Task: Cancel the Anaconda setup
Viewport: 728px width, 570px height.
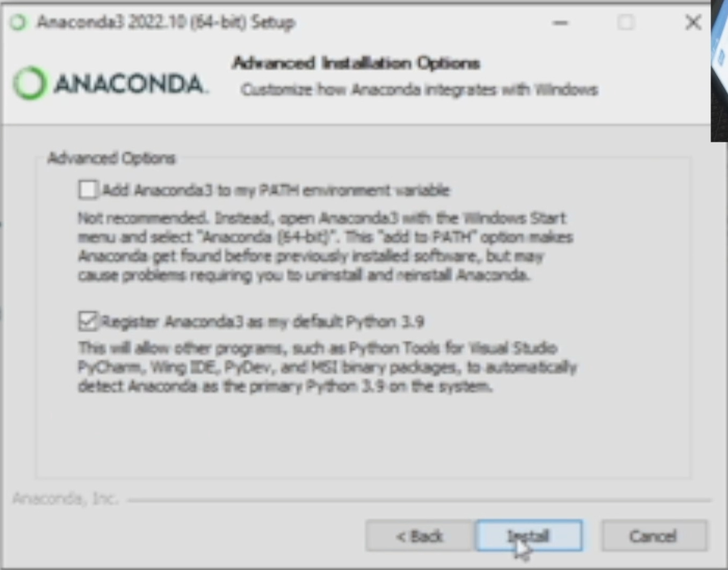Action: [653, 536]
